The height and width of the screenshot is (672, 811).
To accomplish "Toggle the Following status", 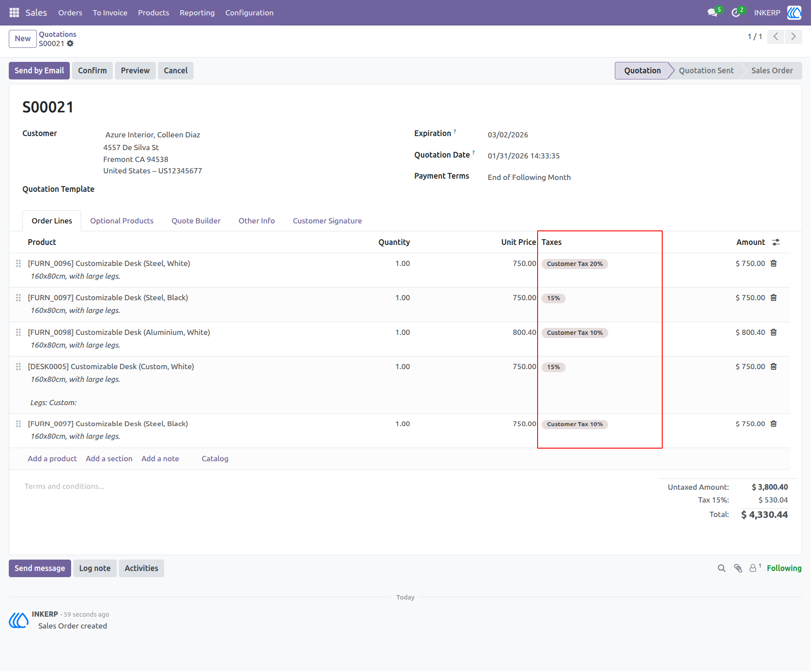I will pyautogui.click(x=784, y=568).
